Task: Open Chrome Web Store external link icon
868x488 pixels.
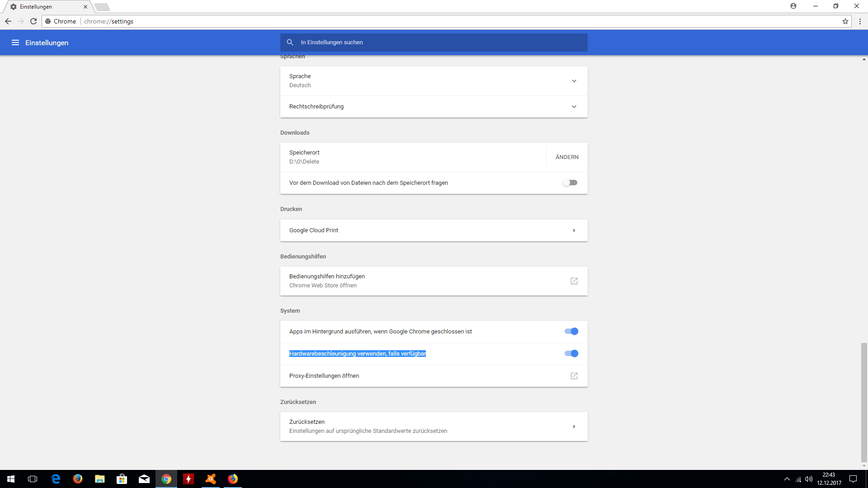Action: 574,281
